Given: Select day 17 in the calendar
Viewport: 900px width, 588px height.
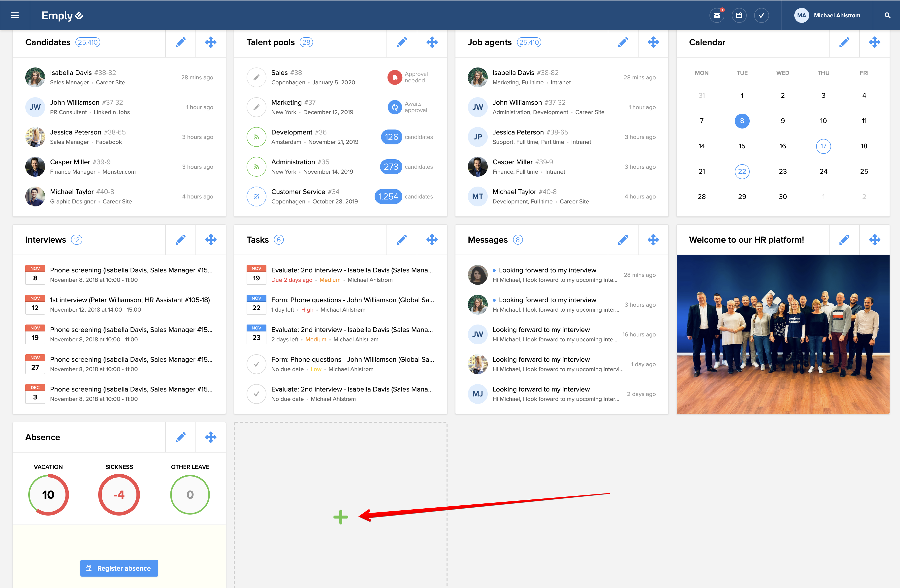Looking at the screenshot, I should click(823, 146).
